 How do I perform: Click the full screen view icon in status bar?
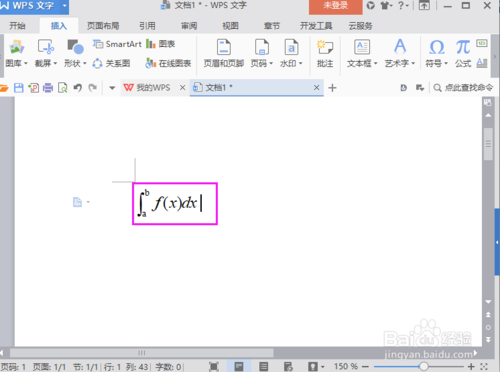(x=214, y=367)
